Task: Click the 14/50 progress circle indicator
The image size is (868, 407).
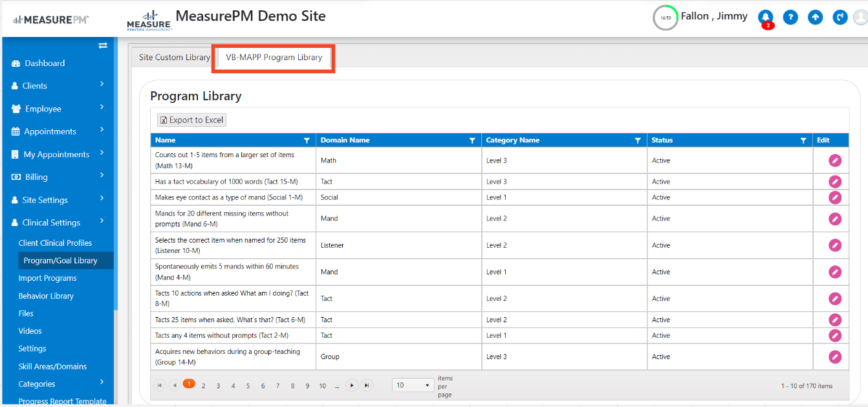Action: coord(666,18)
